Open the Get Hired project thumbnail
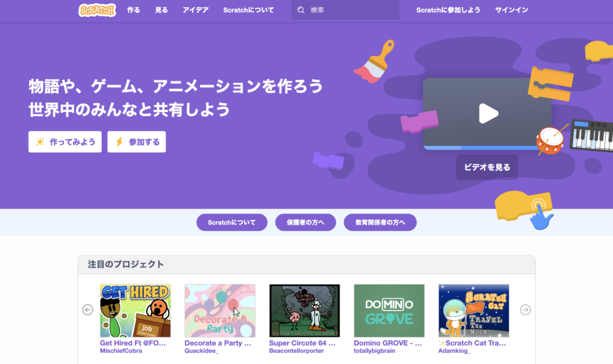613x364 pixels. [x=135, y=311]
